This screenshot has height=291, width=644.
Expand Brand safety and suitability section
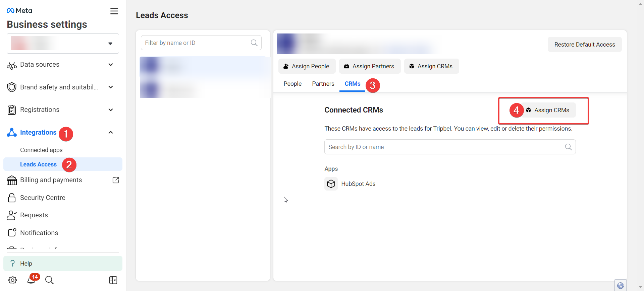pyautogui.click(x=110, y=87)
